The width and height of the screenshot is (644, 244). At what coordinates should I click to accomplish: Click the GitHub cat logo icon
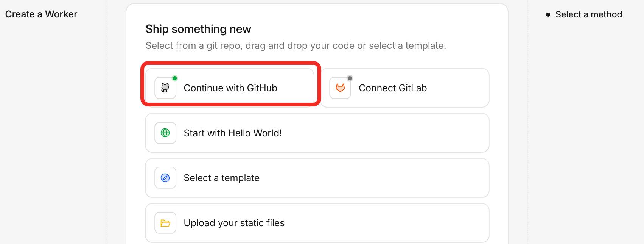click(165, 88)
